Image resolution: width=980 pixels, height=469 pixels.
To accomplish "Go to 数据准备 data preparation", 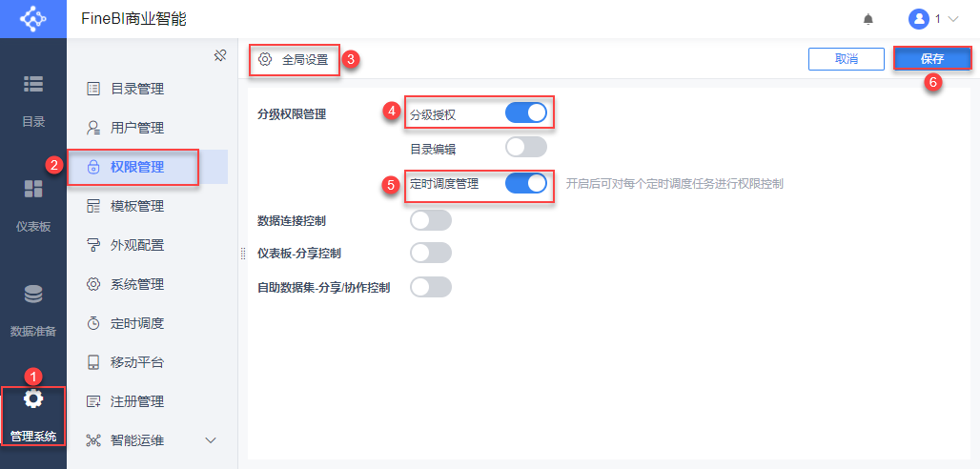I will point(33,309).
